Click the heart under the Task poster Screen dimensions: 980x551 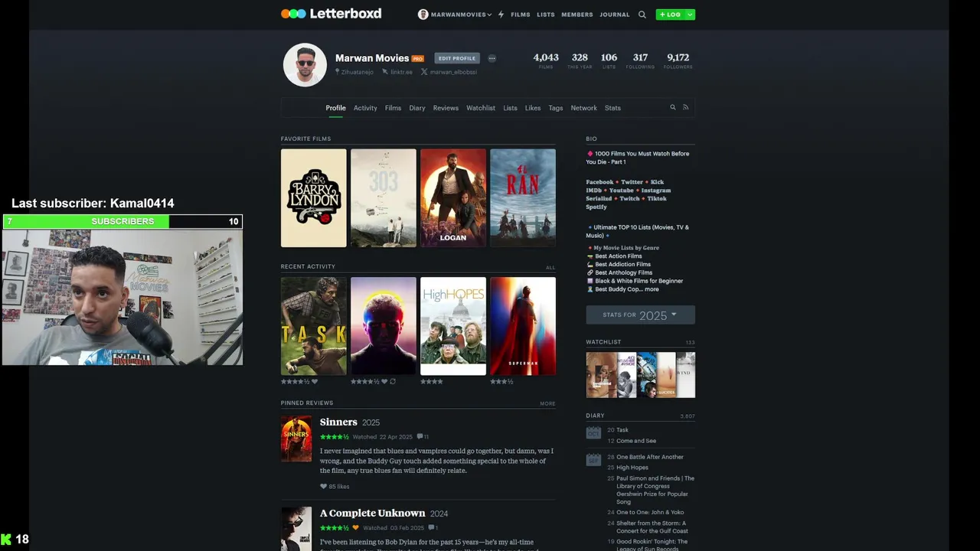[x=314, y=381]
